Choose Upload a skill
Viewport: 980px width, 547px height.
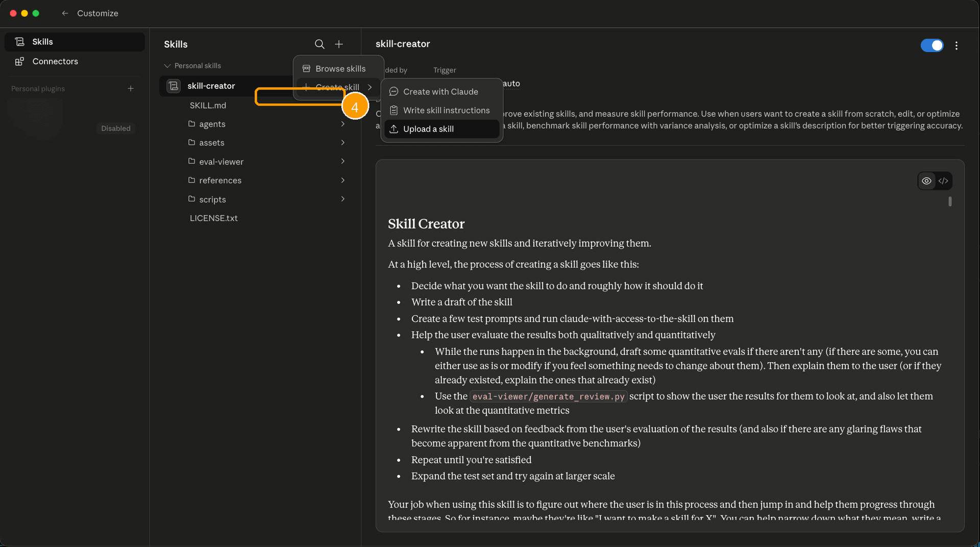point(442,129)
